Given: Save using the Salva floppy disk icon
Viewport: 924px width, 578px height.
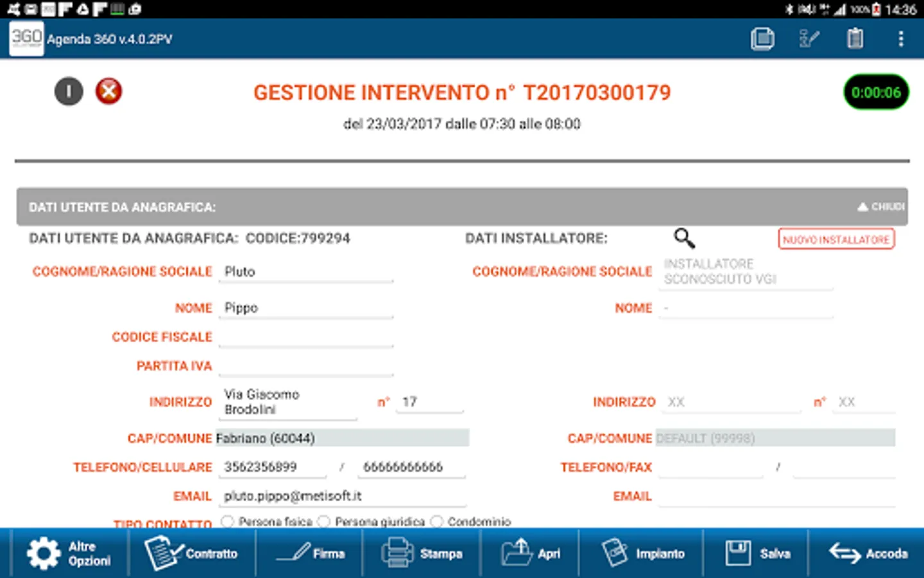Looking at the screenshot, I should point(738,553).
